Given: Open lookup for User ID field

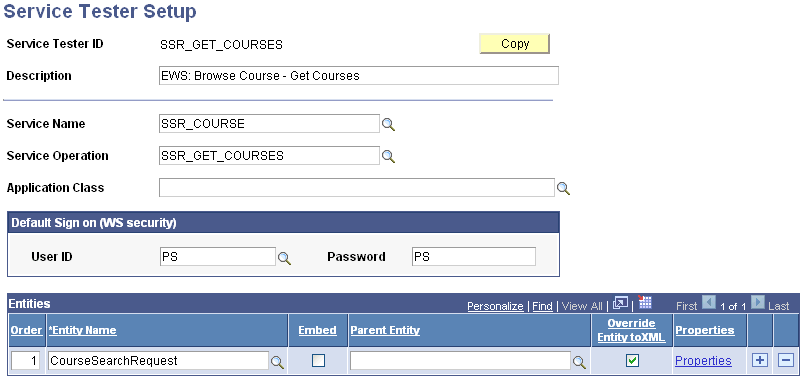Looking at the screenshot, I should point(284,258).
